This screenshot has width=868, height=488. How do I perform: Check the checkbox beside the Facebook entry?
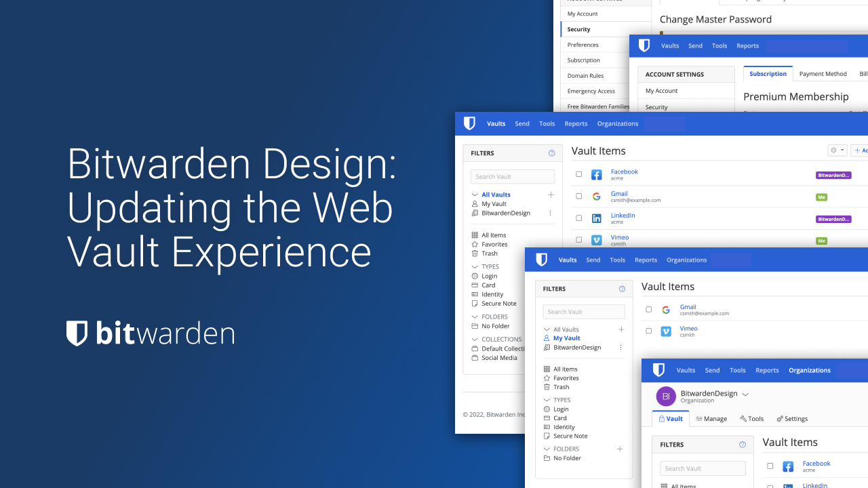click(x=578, y=174)
